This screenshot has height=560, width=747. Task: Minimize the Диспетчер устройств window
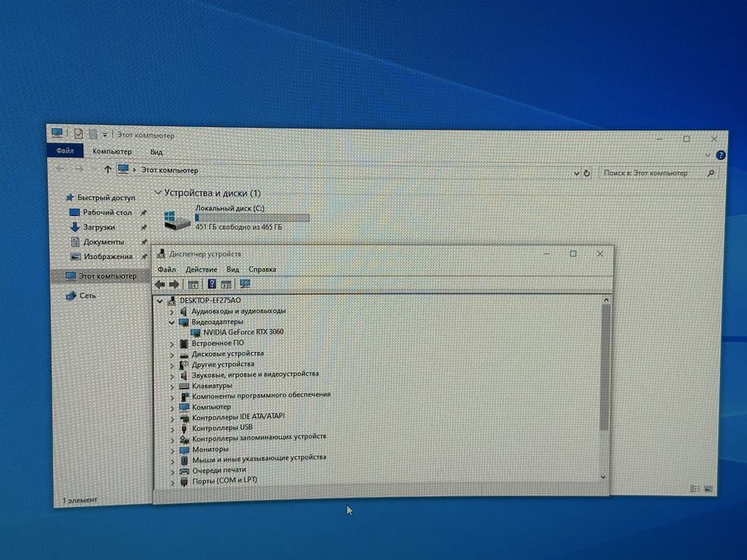546,254
